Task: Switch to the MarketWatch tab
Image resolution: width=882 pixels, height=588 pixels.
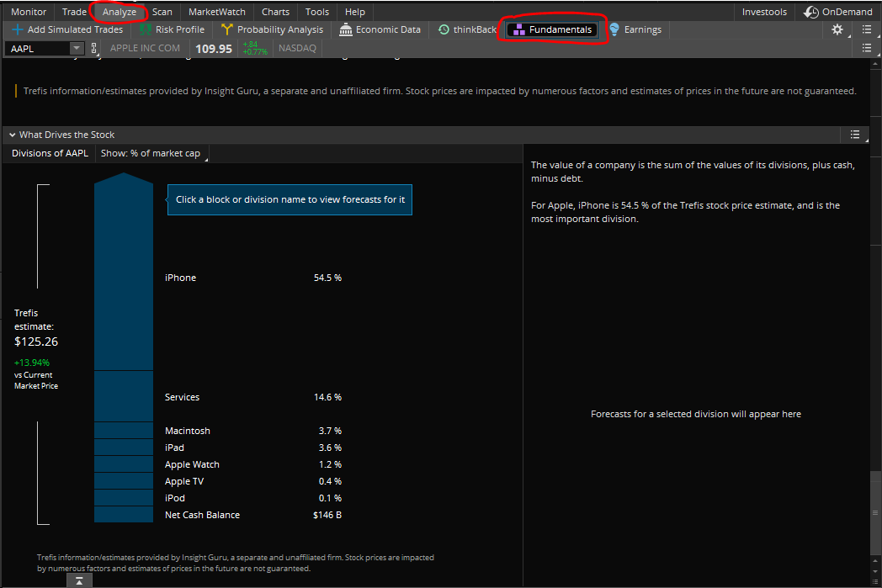Action: [217, 12]
